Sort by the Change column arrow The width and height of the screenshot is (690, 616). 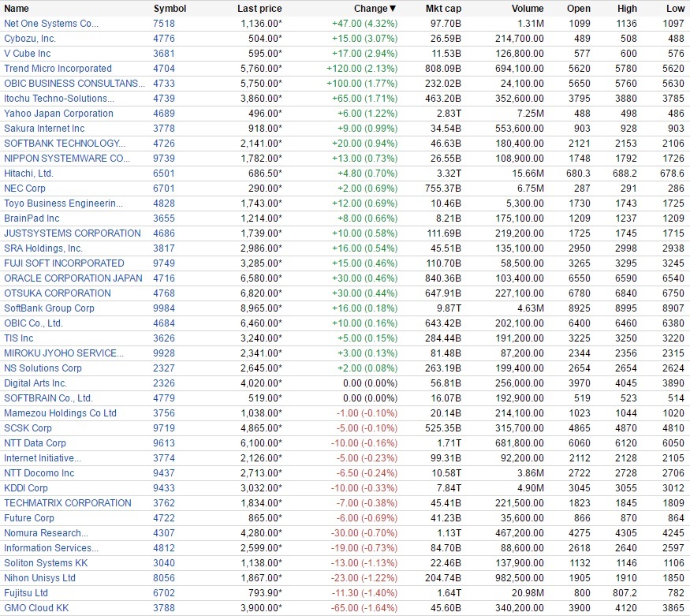tap(393, 9)
